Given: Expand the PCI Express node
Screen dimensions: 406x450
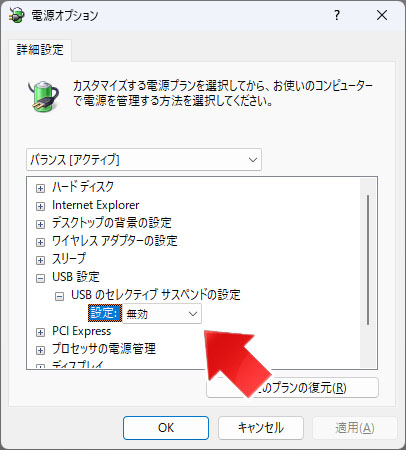Looking at the screenshot, I should point(40,332).
